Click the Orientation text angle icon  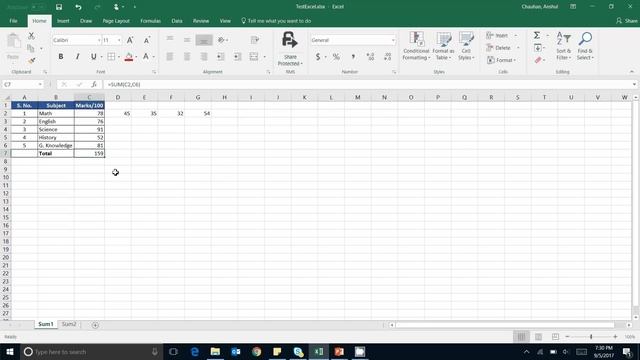[222, 40]
